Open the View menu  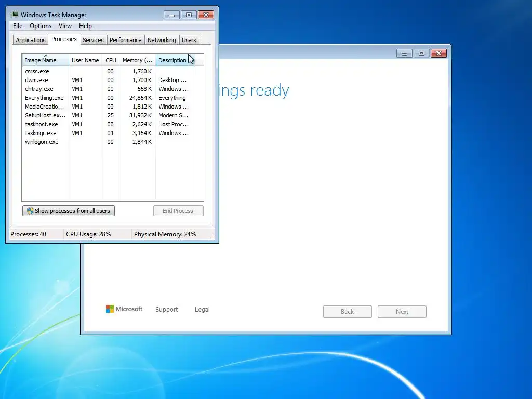(65, 26)
